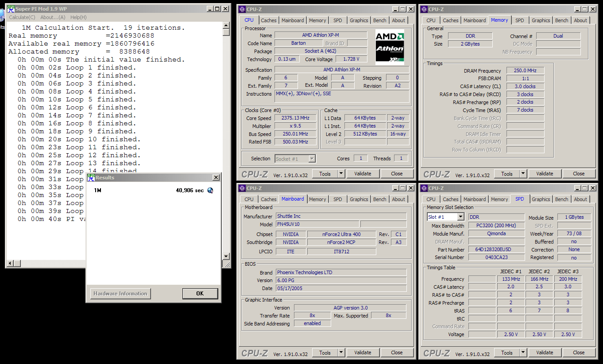
Task: Click Validate in the SPD window
Action: coord(545,352)
